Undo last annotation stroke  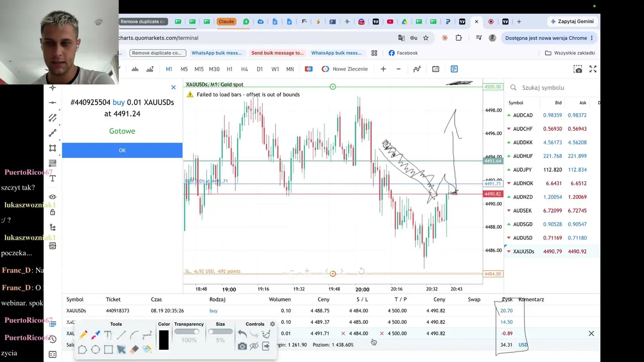242,334
